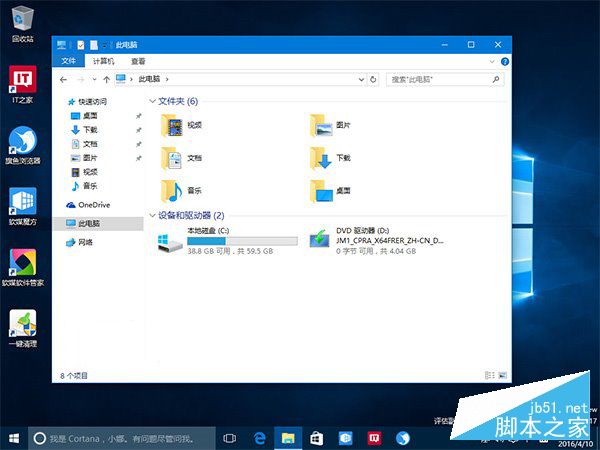Open the Start menu

pos(14,438)
